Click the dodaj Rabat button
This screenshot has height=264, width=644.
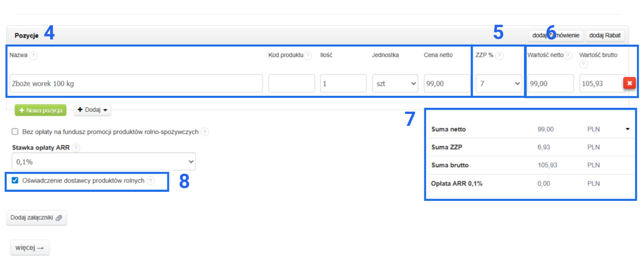(605, 36)
